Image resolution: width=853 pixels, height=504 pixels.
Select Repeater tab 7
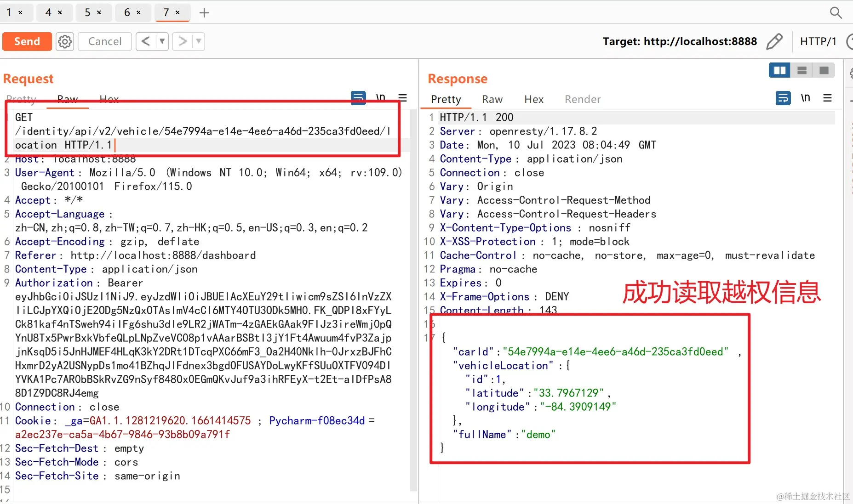click(166, 12)
